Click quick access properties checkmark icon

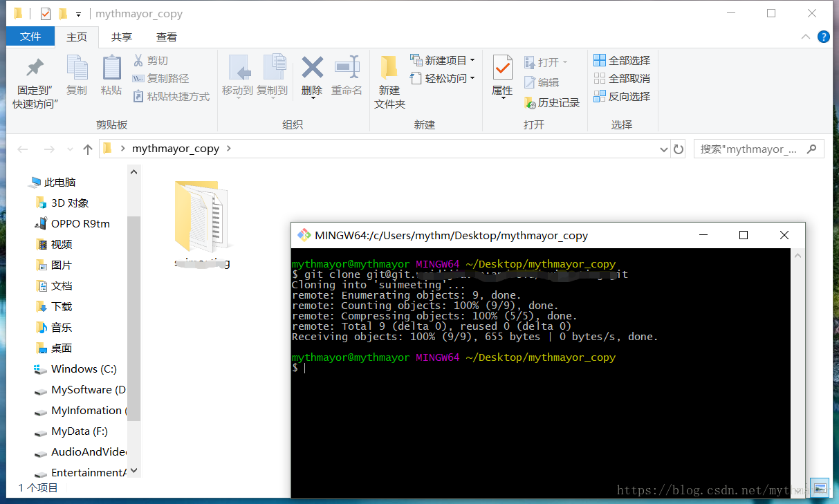(46, 14)
